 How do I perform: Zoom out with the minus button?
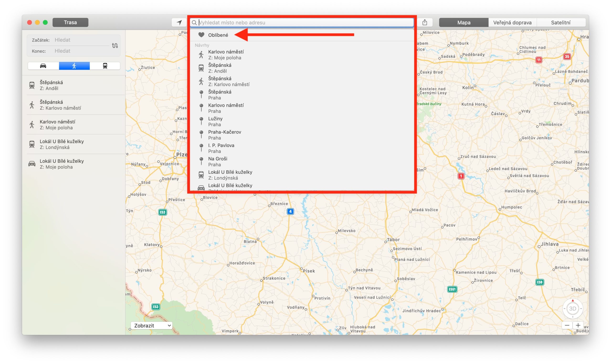(x=567, y=325)
